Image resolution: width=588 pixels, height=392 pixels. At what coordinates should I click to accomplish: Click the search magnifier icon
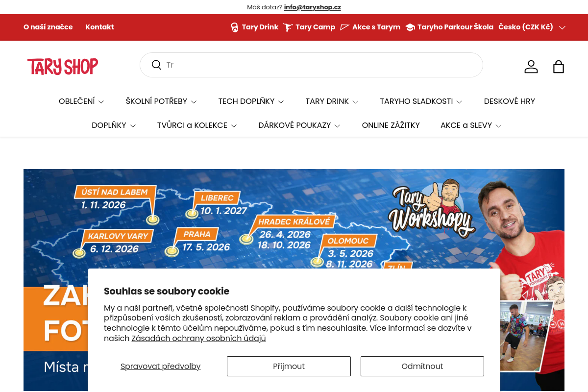tap(156, 65)
